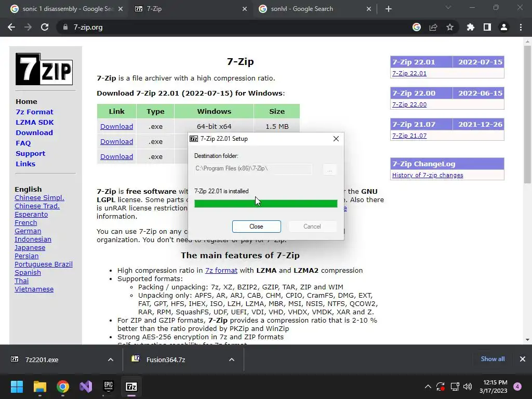Viewport: 532px width, 399px height.
Task: Open the 7z2201.exe downloaded file
Action: pos(42,360)
